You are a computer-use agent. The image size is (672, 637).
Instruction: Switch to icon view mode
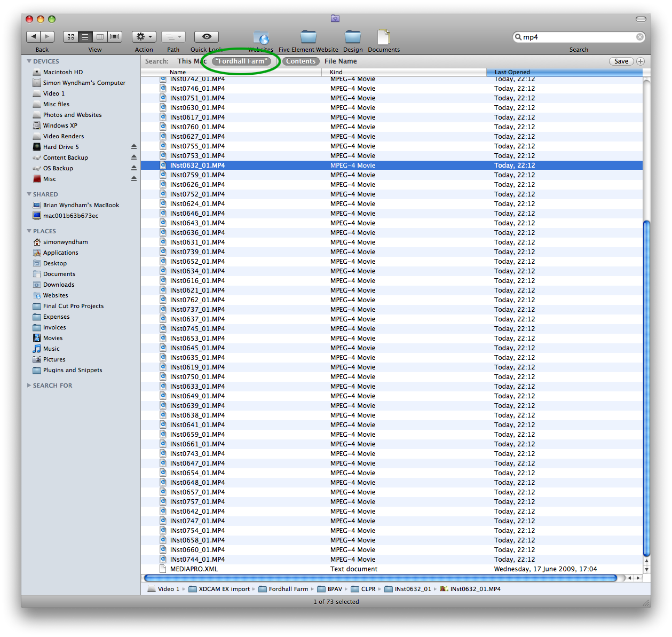coord(70,37)
